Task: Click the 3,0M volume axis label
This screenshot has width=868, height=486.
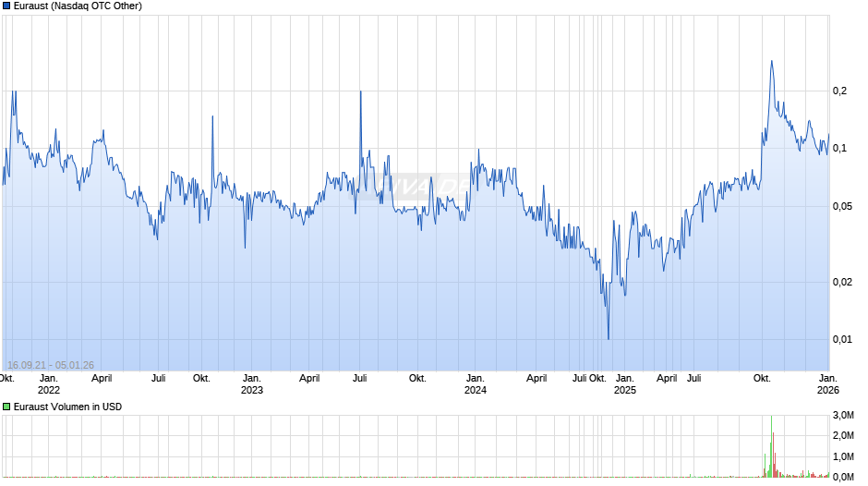Action: (x=844, y=416)
